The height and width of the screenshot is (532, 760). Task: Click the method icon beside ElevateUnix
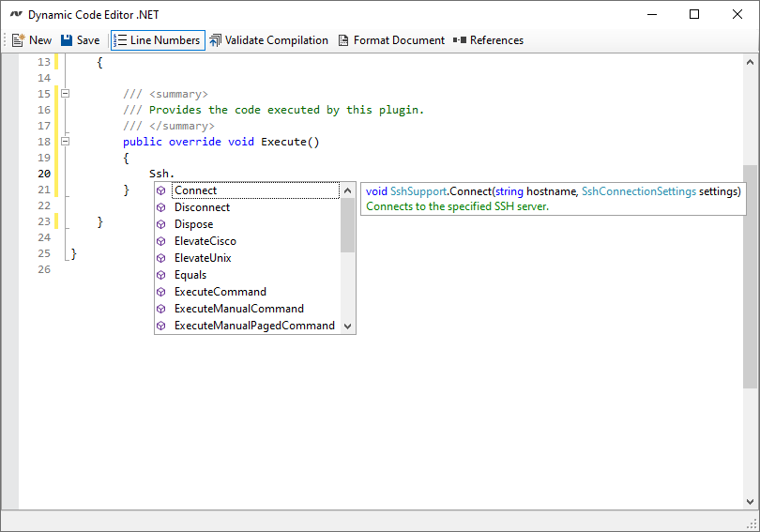(x=161, y=259)
